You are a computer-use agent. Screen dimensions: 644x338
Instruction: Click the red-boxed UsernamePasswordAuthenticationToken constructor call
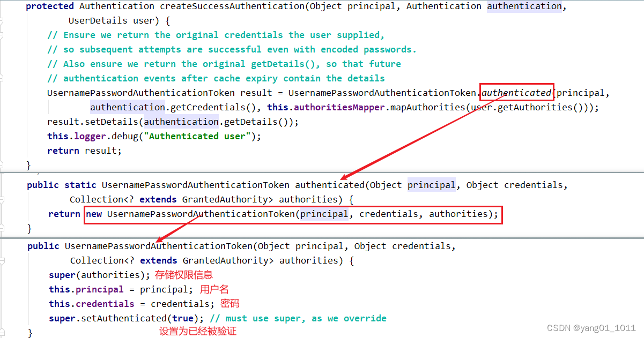click(x=293, y=214)
